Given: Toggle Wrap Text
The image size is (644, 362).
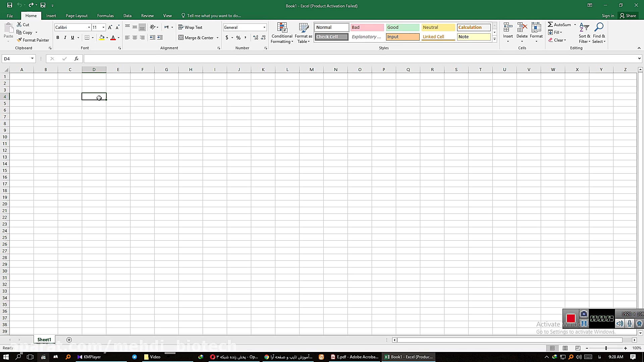Looking at the screenshot, I should point(190,27).
